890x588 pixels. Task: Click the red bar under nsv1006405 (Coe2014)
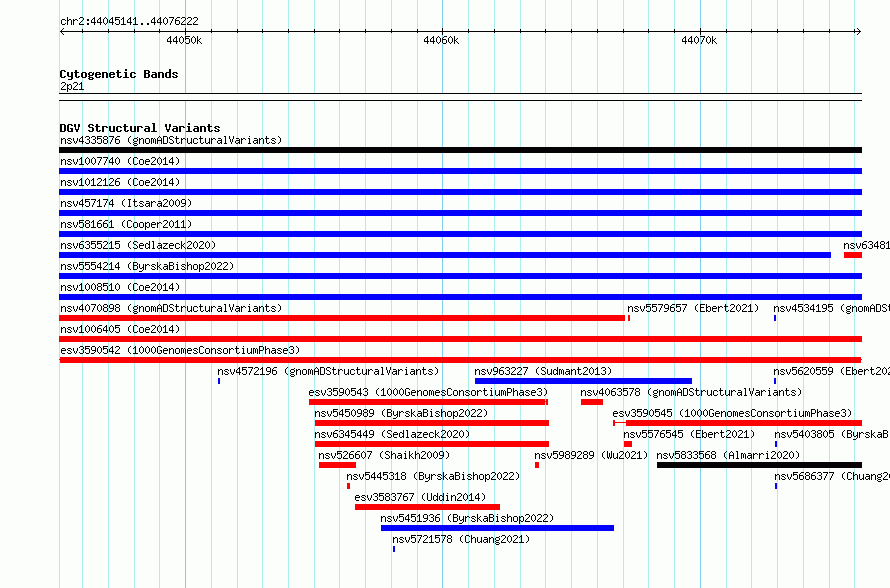(x=460, y=339)
